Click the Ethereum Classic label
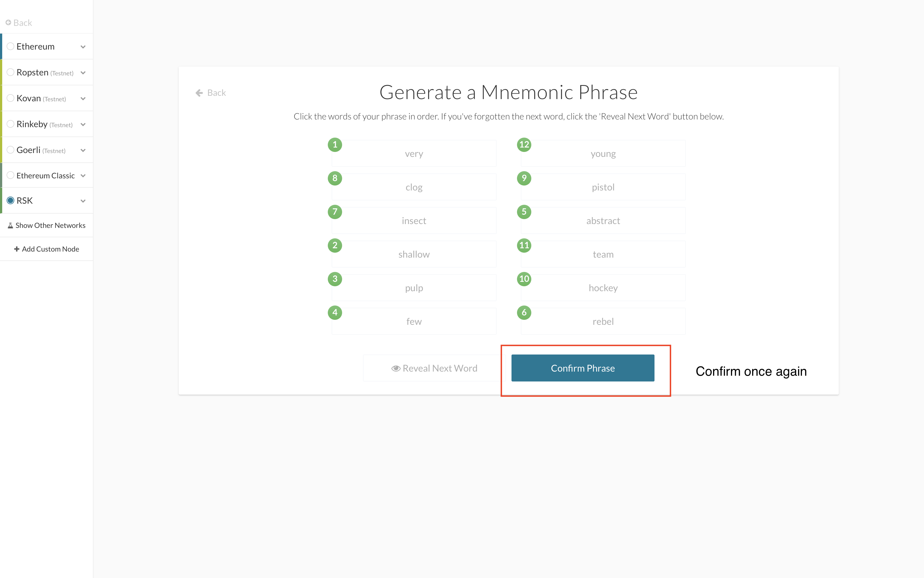Viewport: 924px width, 578px height. point(45,176)
